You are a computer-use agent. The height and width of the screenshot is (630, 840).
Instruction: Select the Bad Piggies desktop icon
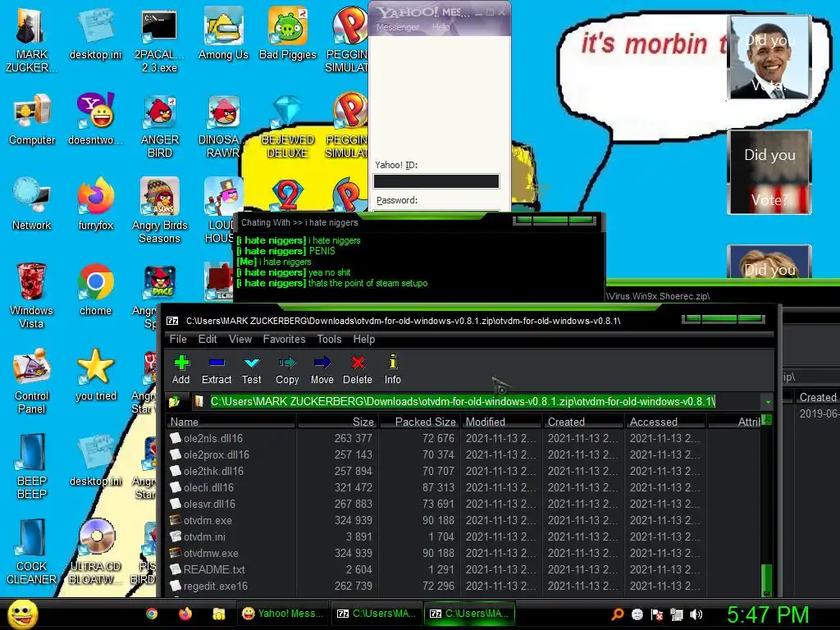pos(288,34)
